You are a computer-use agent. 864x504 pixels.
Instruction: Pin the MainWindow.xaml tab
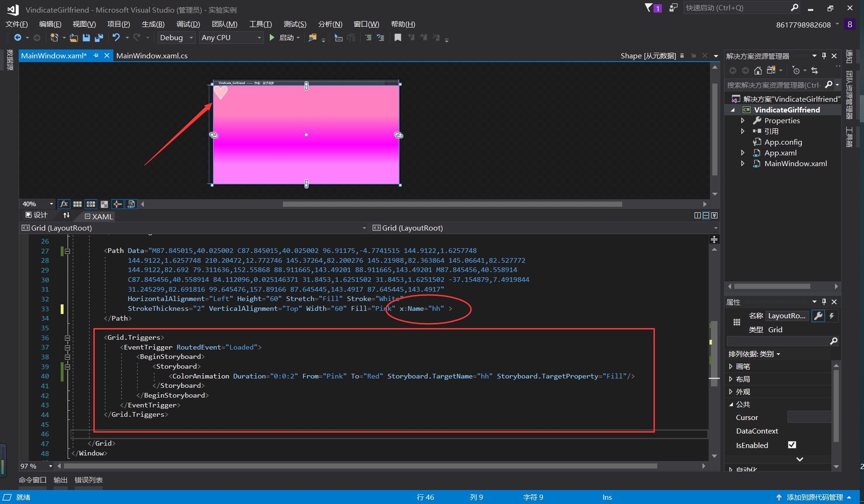coord(96,56)
